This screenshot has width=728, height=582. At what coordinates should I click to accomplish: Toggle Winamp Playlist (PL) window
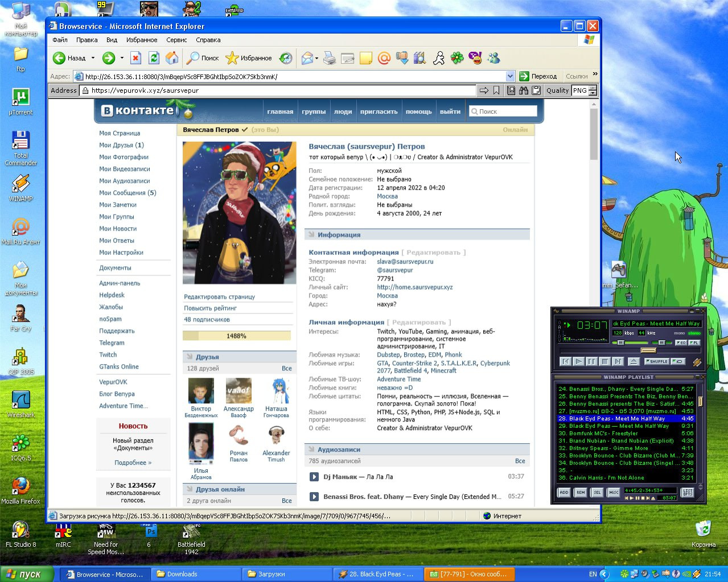click(694, 342)
